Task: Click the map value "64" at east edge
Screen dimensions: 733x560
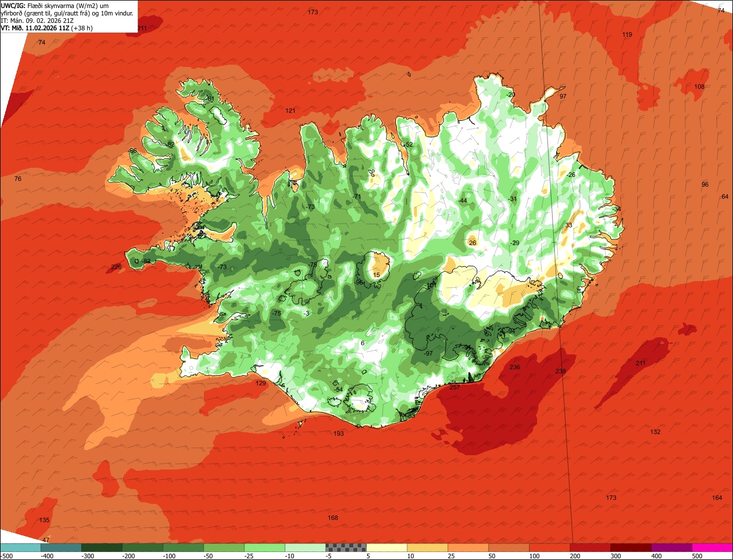Action: [725, 196]
